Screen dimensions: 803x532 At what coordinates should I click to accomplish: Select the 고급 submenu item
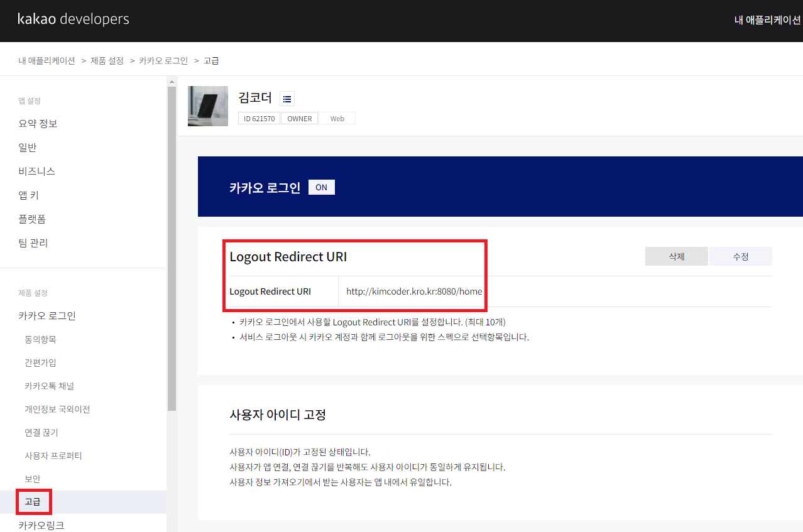pyautogui.click(x=83, y=502)
